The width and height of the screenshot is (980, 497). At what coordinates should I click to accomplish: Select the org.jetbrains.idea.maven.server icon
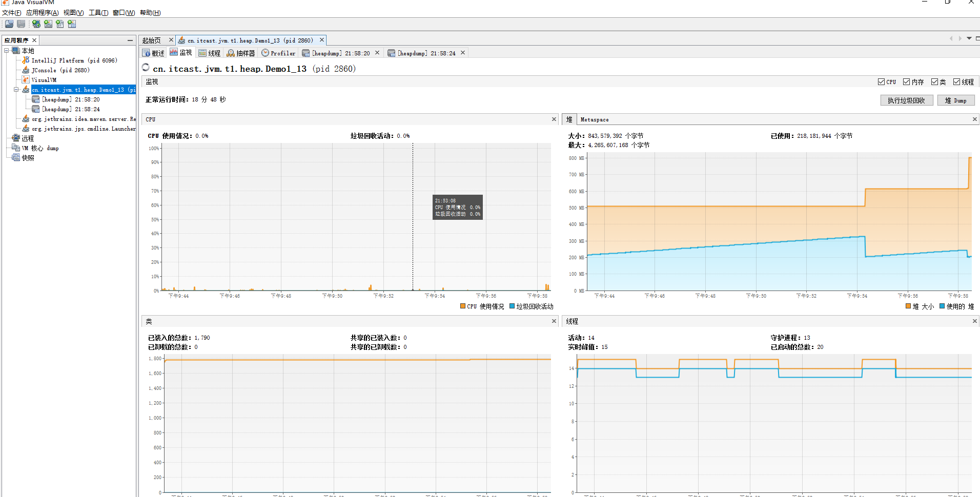pyautogui.click(x=26, y=119)
